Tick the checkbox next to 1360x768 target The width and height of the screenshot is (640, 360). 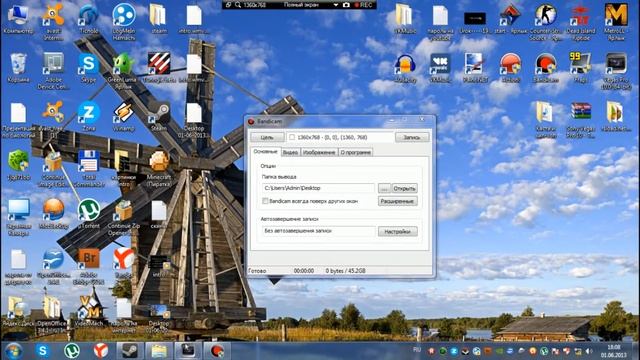click(x=292, y=137)
